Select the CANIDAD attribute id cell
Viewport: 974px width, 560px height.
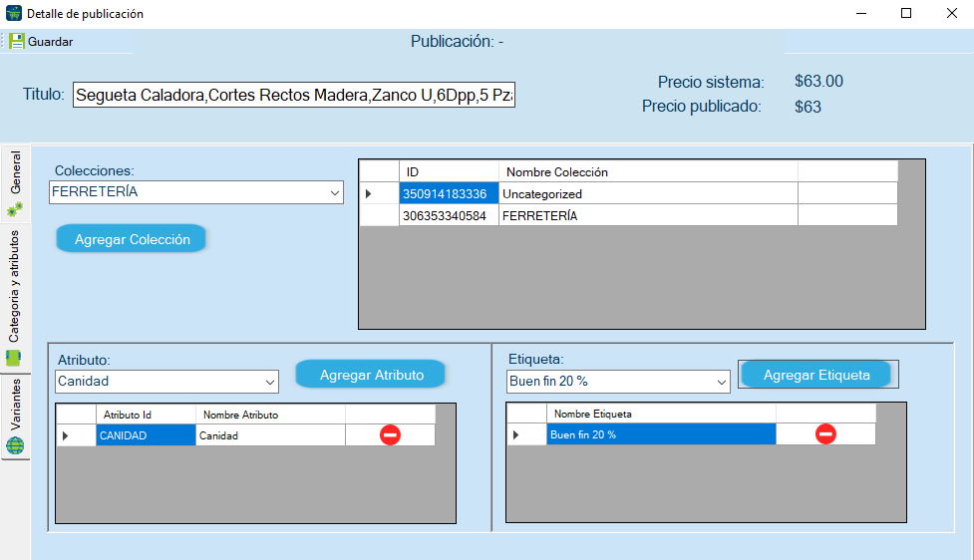pyautogui.click(x=146, y=435)
